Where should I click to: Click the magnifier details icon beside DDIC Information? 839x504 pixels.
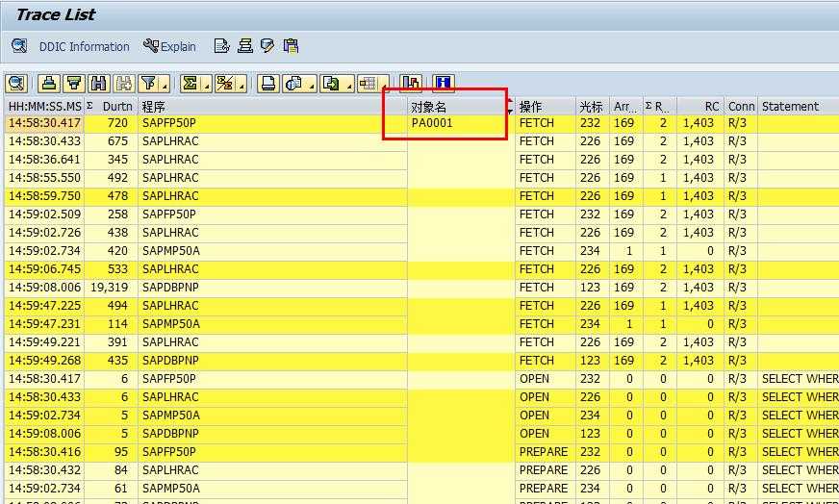[19, 46]
